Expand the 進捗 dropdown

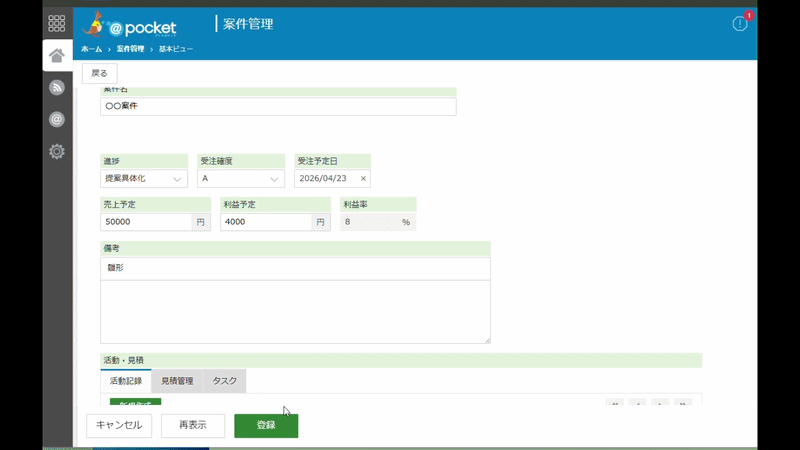click(x=144, y=179)
